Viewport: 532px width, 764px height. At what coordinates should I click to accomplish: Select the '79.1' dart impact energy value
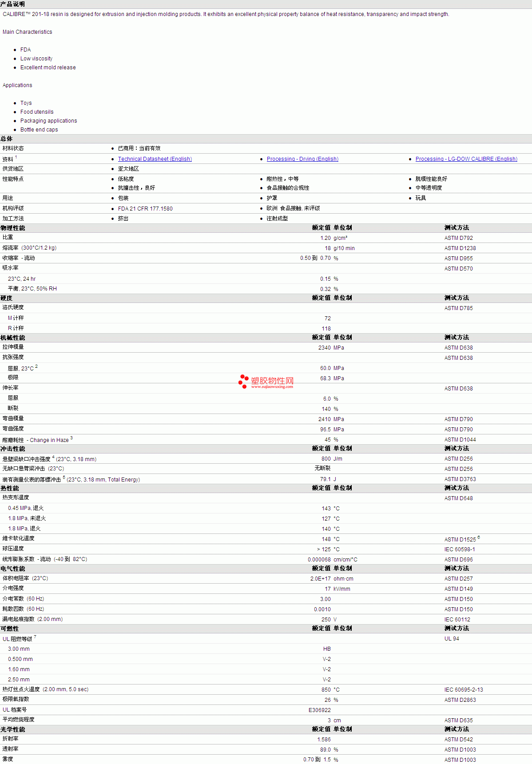(x=326, y=479)
